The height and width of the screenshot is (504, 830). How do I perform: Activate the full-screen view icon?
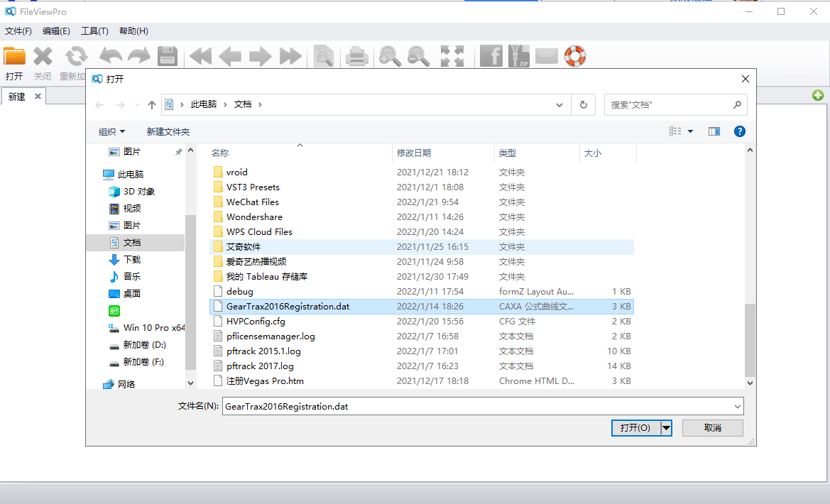pos(452,56)
